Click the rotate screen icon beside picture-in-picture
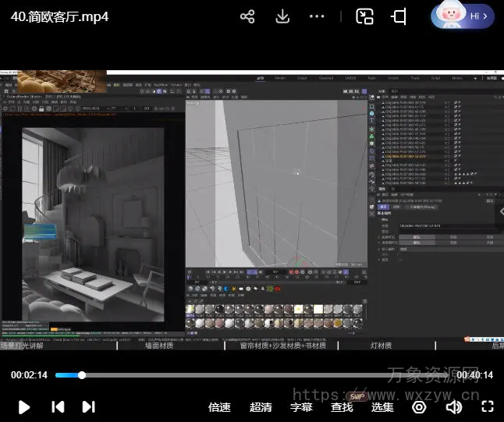The image size is (504, 422). [399, 16]
